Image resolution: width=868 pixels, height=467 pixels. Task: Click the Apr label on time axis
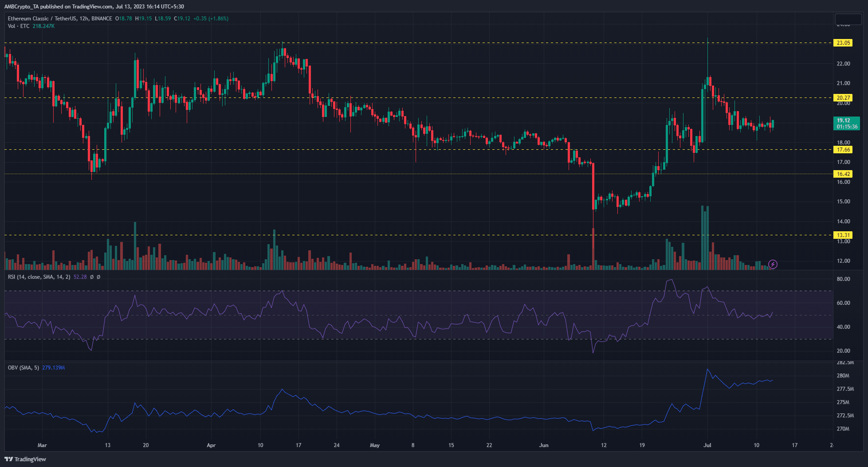211,445
